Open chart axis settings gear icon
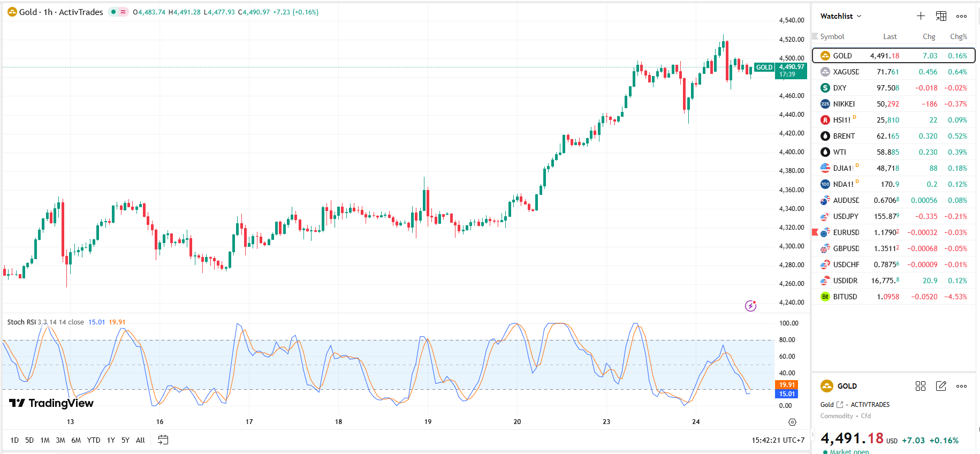 click(792, 422)
